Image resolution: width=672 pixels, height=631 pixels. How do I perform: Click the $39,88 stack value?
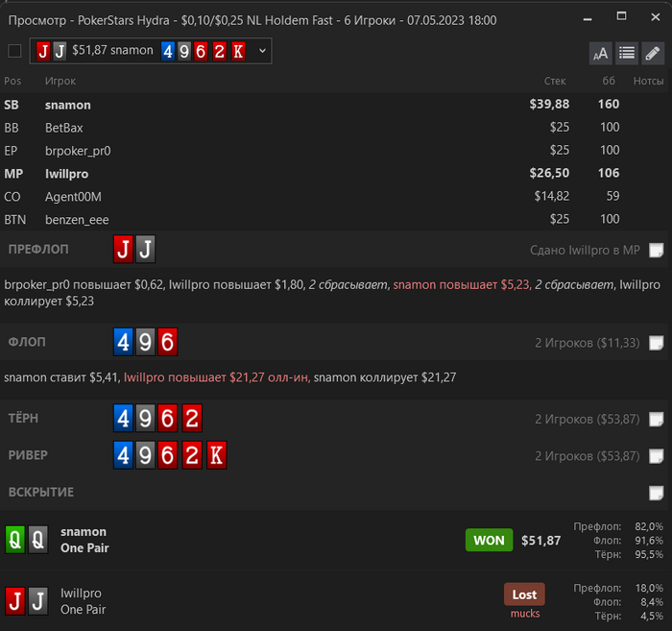click(x=549, y=104)
